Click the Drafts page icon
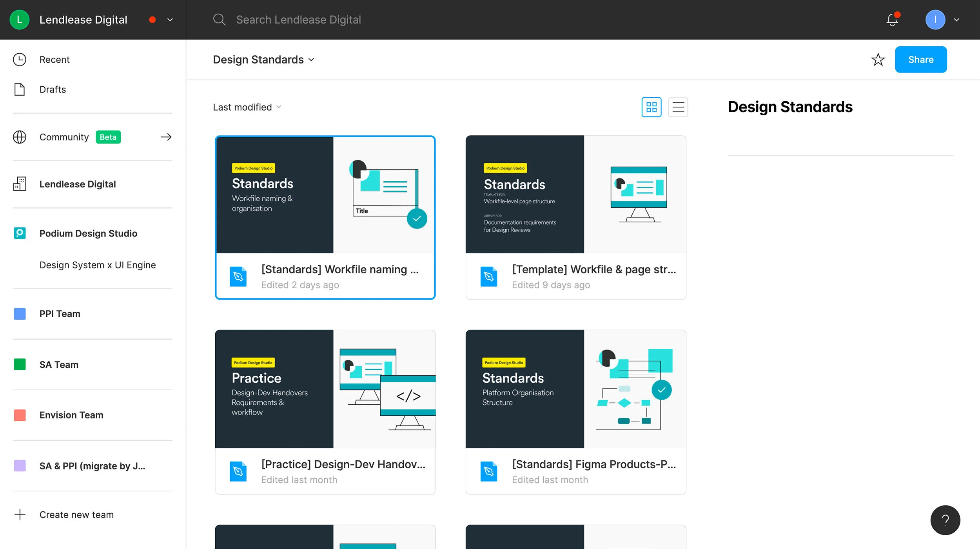This screenshot has height=549, width=980. 20,89
